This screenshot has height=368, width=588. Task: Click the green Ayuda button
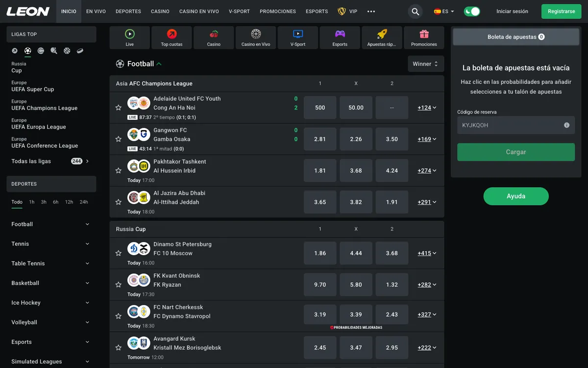pos(516,196)
